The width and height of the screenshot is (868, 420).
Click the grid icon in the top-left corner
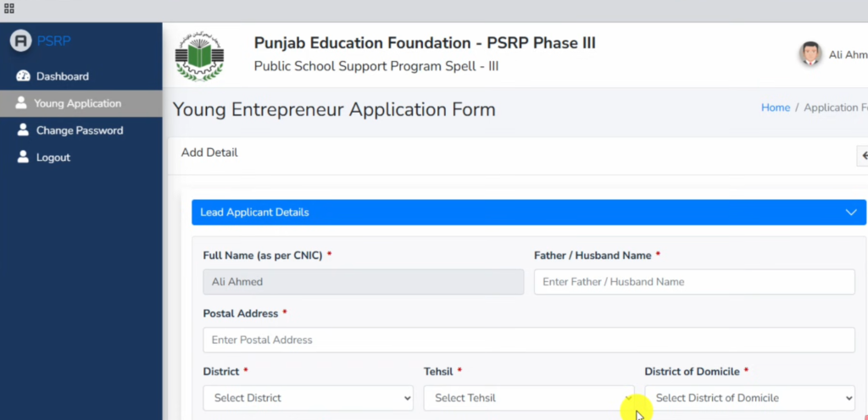(x=9, y=8)
